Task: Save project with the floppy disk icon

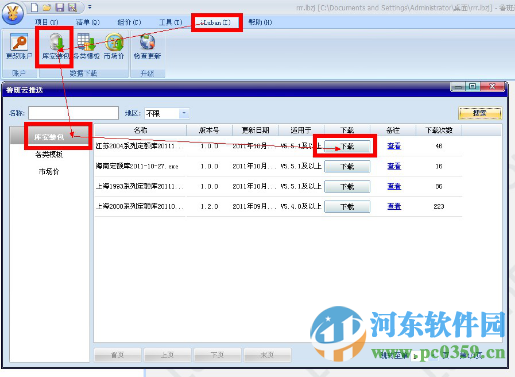Action: coord(60,7)
